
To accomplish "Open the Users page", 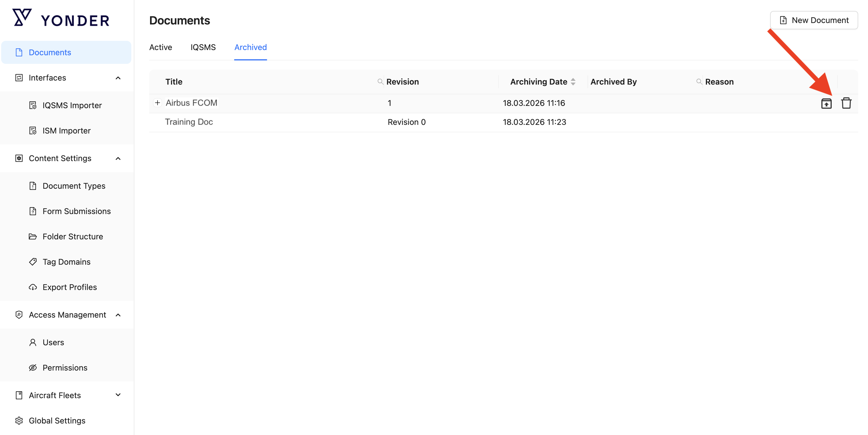I will tap(53, 342).
